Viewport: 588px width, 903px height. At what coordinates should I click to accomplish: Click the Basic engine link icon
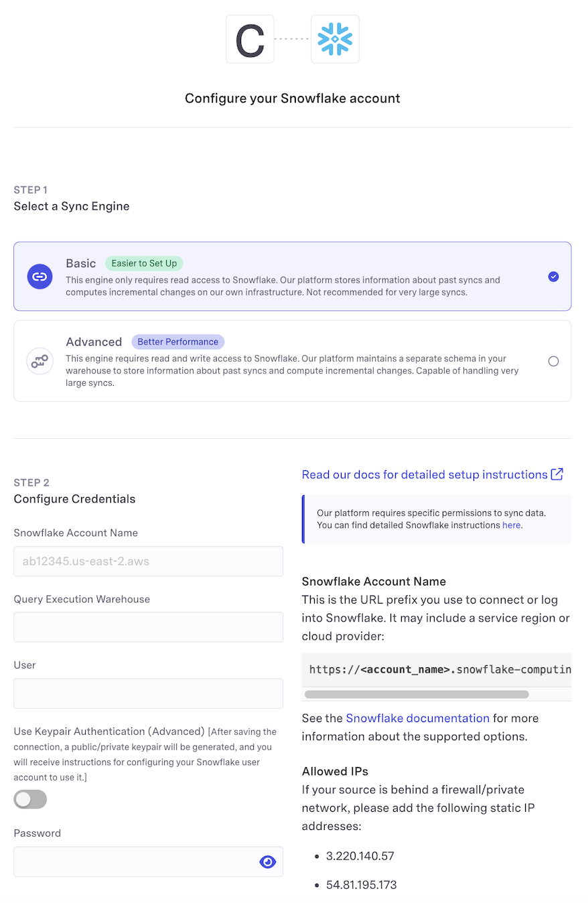[x=40, y=276]
